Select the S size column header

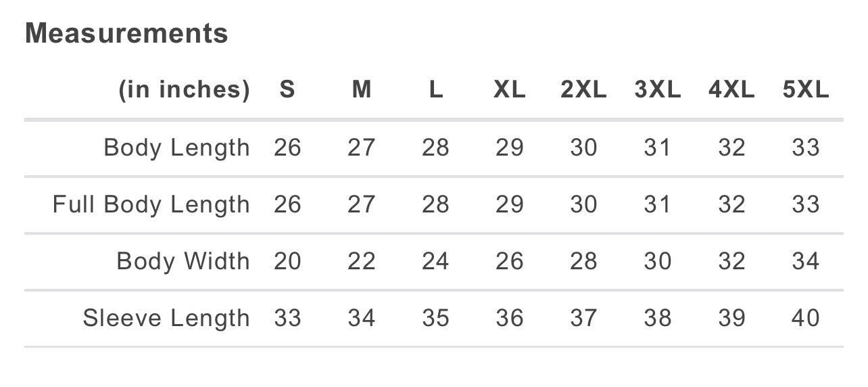click(287, 90)
